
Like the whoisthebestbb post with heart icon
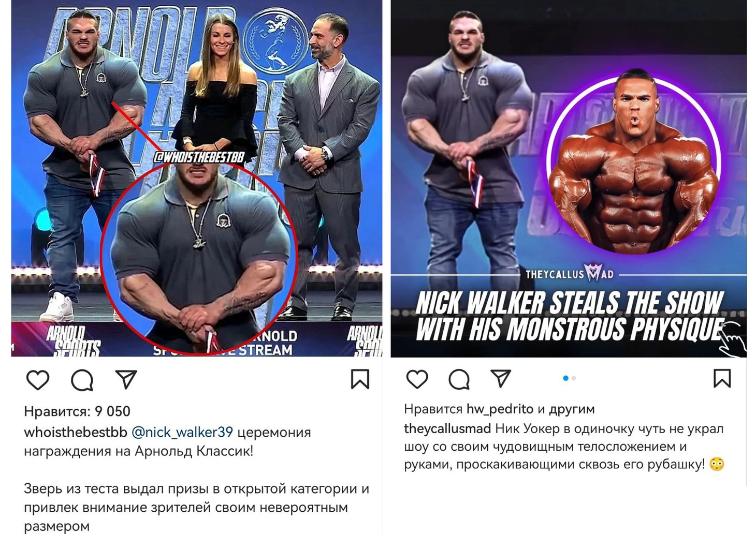pos(38,380)
